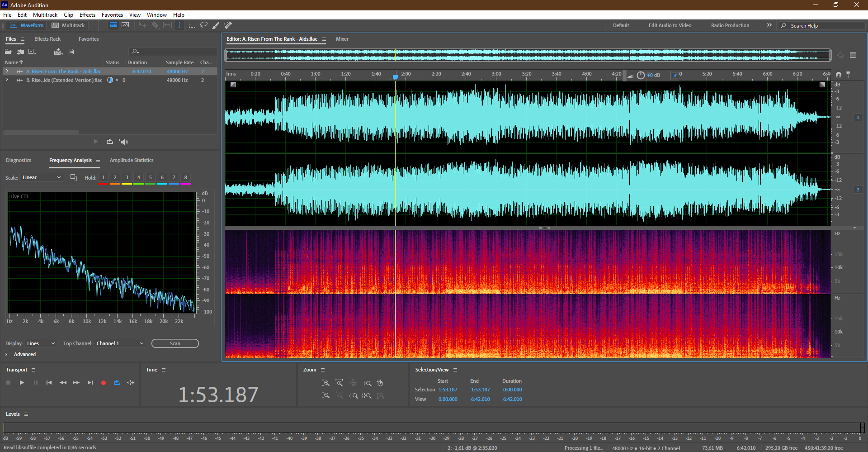Switch to the Effects Rack tab
Screen dimensions: 868x452
(47, 39)
